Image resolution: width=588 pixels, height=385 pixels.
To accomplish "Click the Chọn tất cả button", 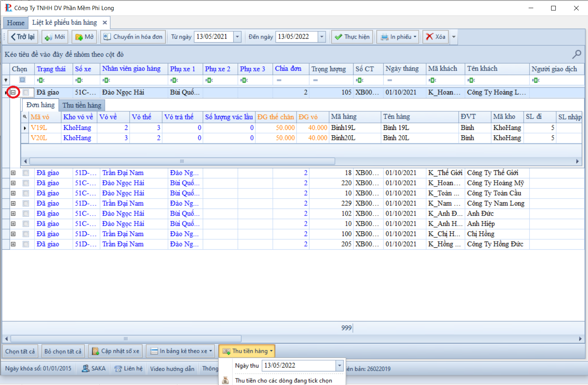I will pyautogui.click(x=20, y=351).
